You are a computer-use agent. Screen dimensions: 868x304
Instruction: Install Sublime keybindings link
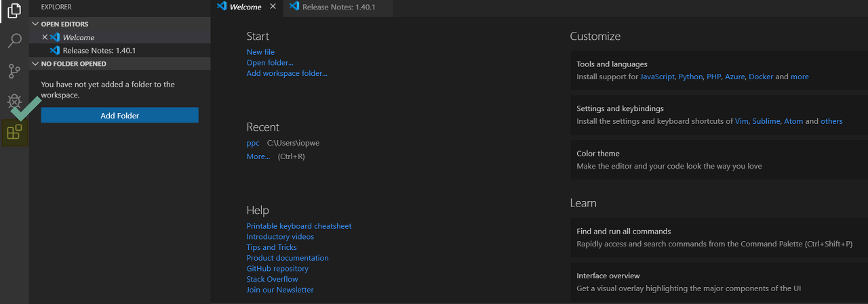(x=766, y=121)
